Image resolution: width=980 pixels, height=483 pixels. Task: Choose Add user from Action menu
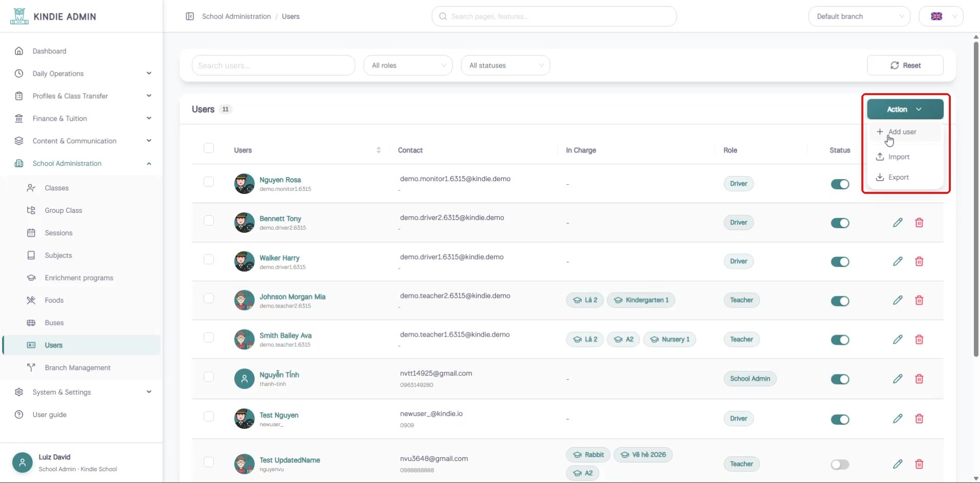pyautogui.click(x=905, y=132)
